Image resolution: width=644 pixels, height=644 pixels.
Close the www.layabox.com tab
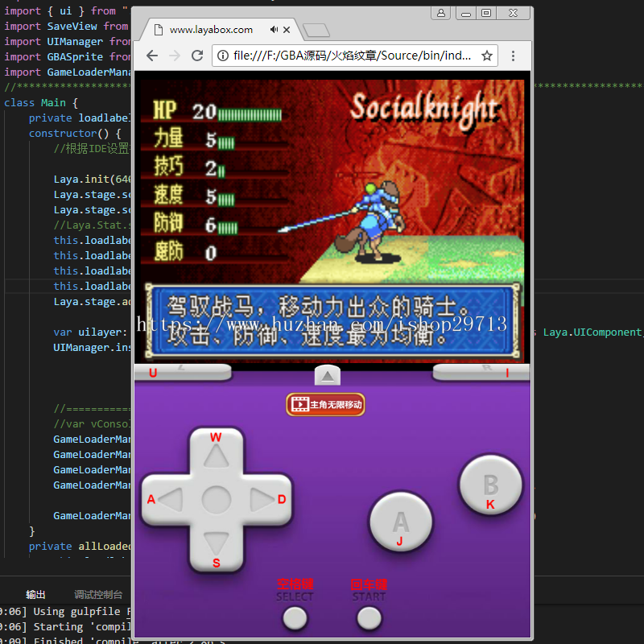(x=287, y=30)
